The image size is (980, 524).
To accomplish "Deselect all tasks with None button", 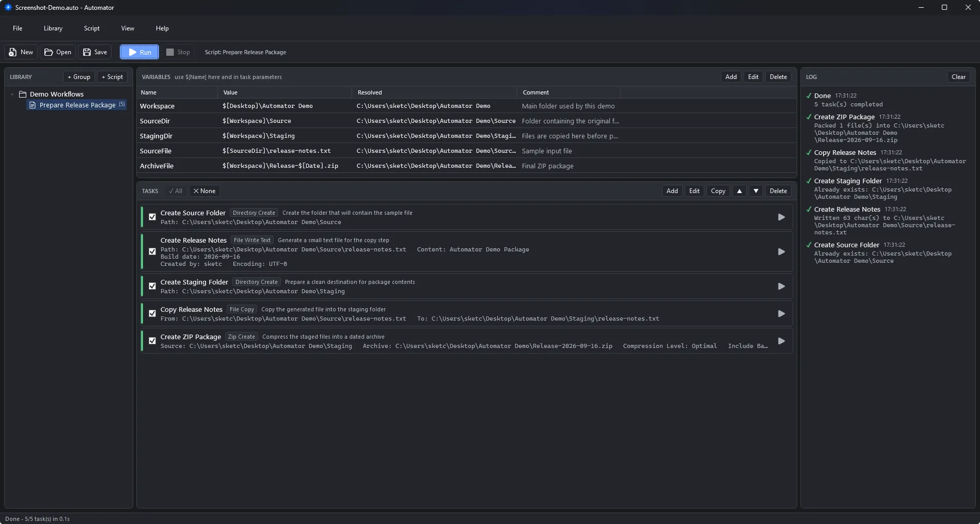I will pyautogui.click(x=204, y=191).
